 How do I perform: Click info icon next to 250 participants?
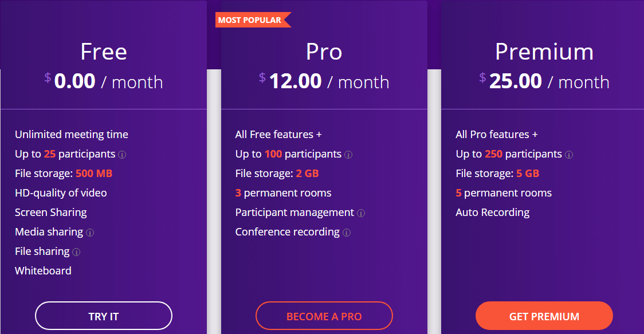click(x=569, y=155)
